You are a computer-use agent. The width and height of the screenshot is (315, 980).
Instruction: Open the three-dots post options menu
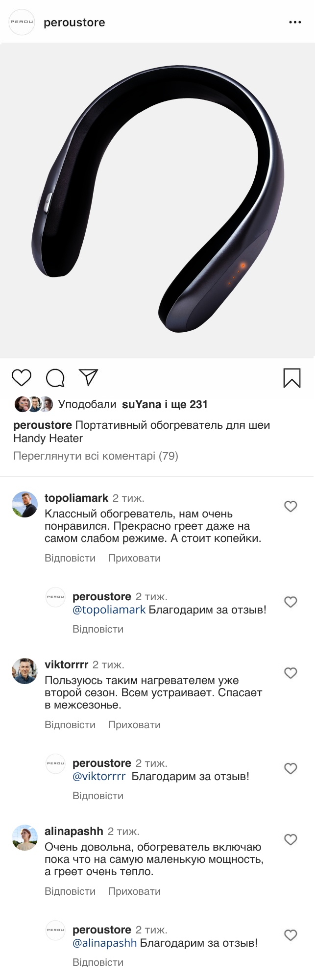click(295, 23)
